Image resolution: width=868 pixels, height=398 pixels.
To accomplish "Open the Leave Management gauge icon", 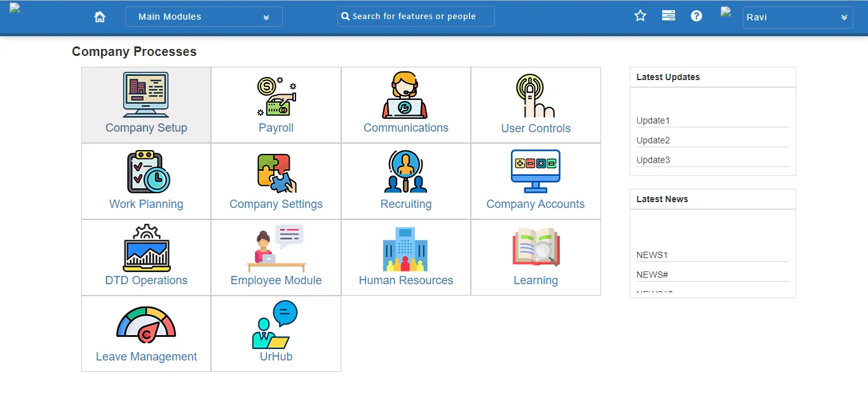I will point(146,324).
